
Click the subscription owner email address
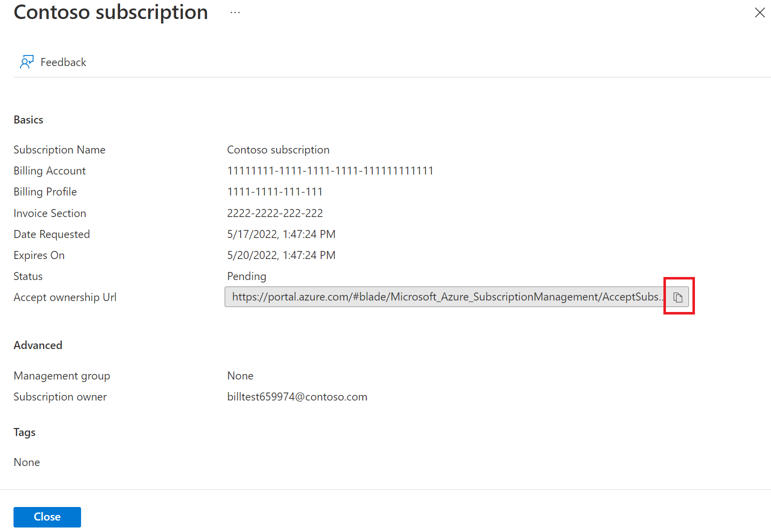pos(297,396)
